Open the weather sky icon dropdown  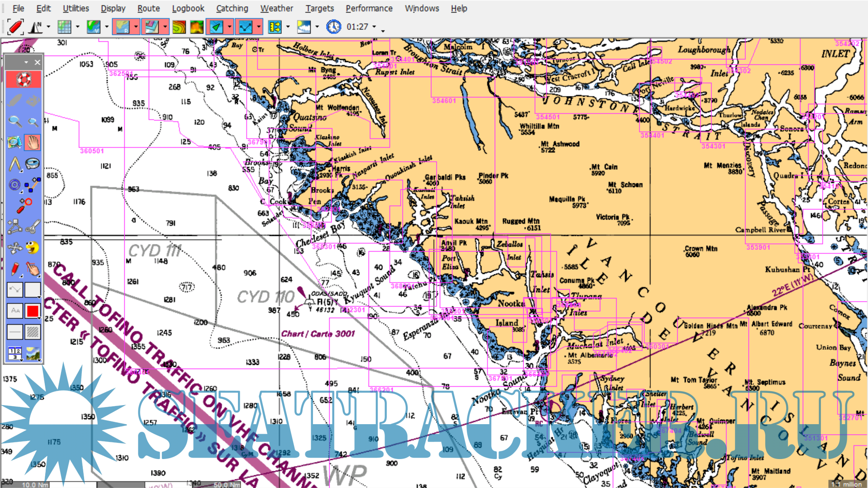tap(317, 27)
